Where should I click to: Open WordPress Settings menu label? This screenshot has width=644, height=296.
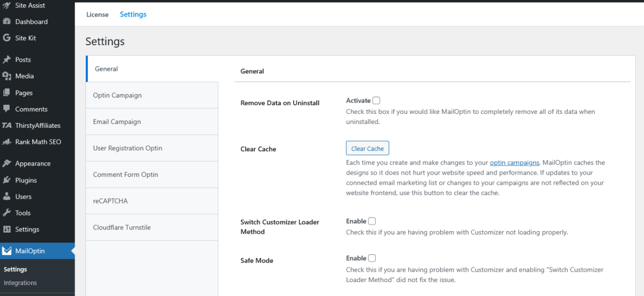27,229
